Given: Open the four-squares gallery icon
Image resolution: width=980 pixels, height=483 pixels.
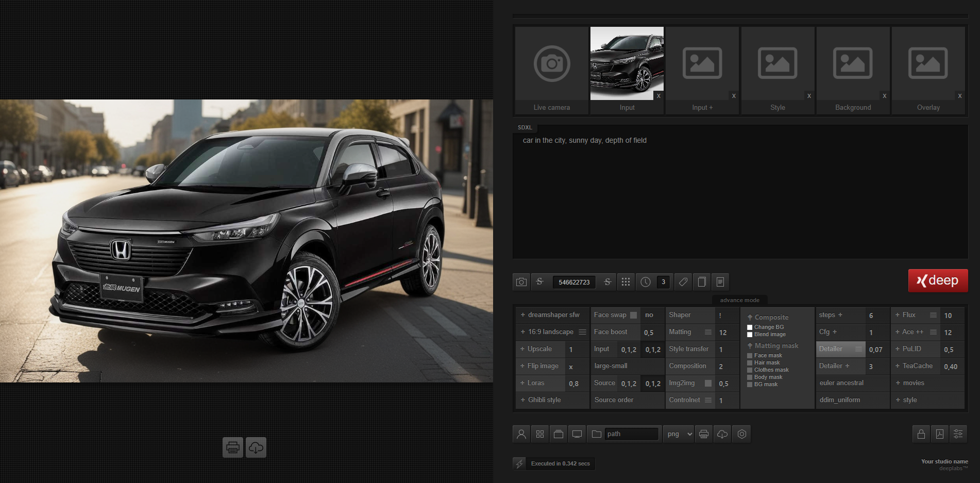Looking at the screenshot, I should [540, 434].
